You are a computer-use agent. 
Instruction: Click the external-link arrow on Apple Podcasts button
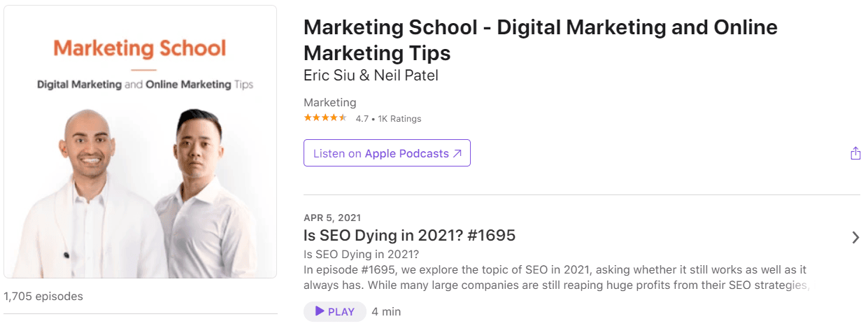click(457, 153)
